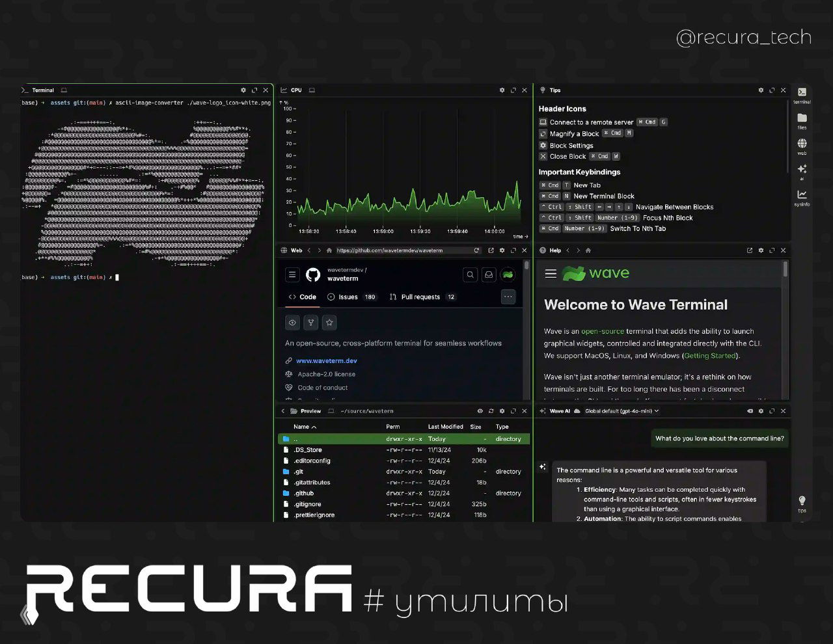Watch the waveterm repo via the eye button
Viewport: 833px width, 644px height.
tap(292, 322)
